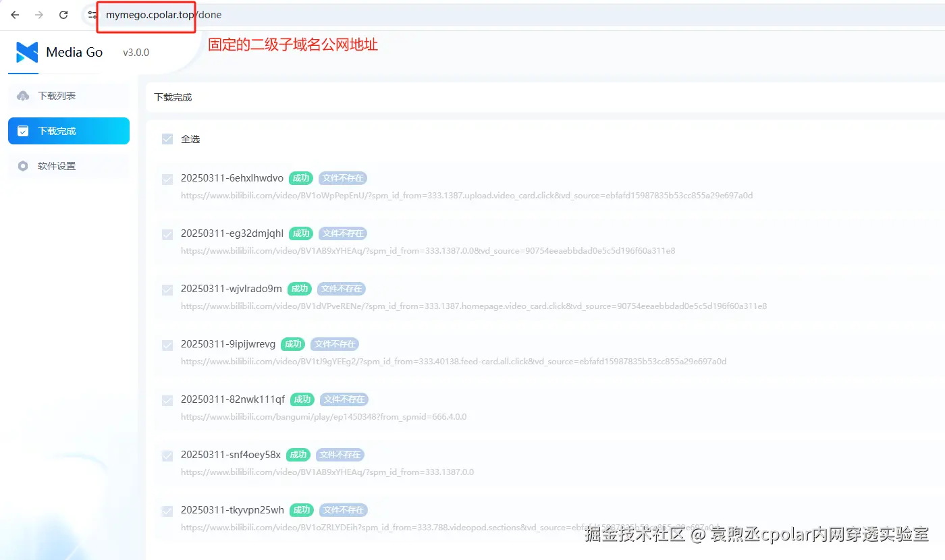
Task: Click title 20250311-tkyvpn25wh
Action: [233, 510]
